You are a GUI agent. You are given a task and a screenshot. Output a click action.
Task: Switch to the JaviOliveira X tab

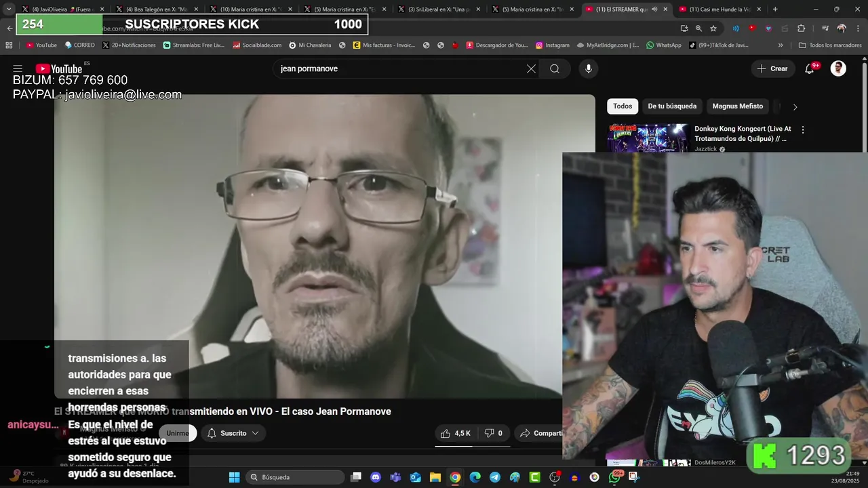[62, 9]
